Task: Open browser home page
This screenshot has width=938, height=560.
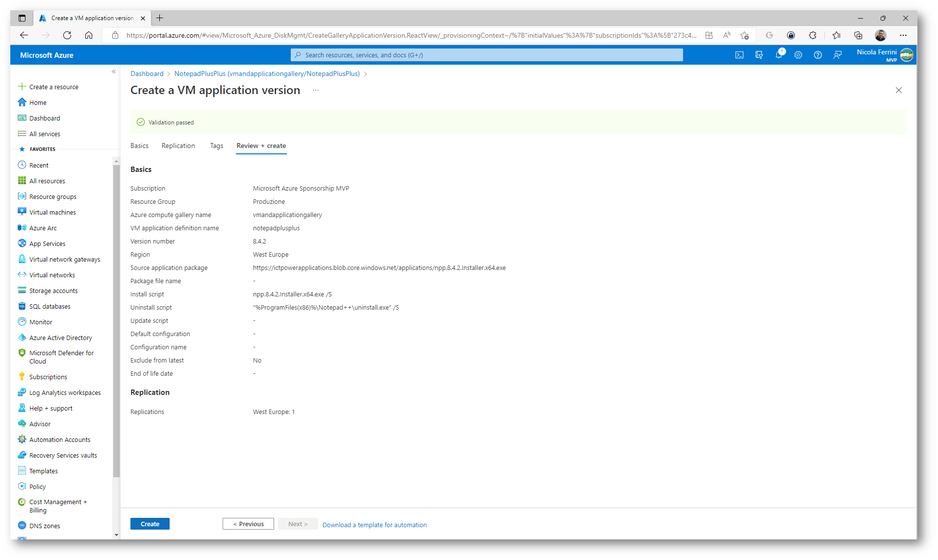Action: click(x=89, y=35)
